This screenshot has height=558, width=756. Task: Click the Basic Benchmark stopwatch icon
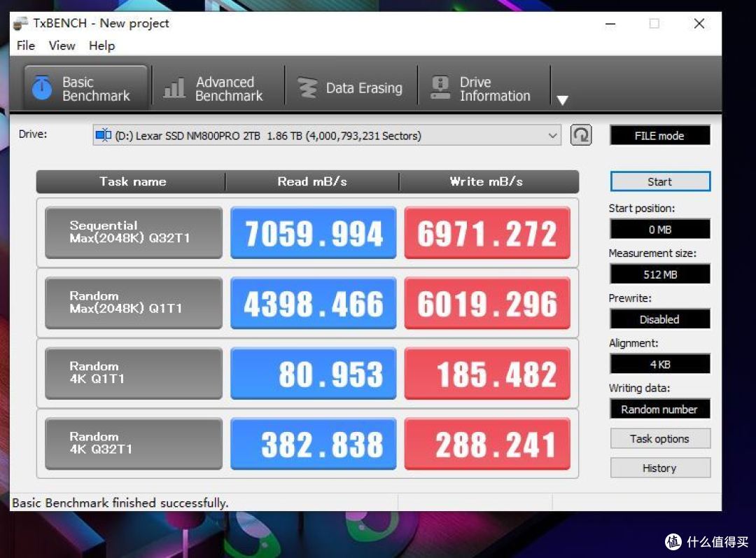pyautogui.click(x=42, y=88)
